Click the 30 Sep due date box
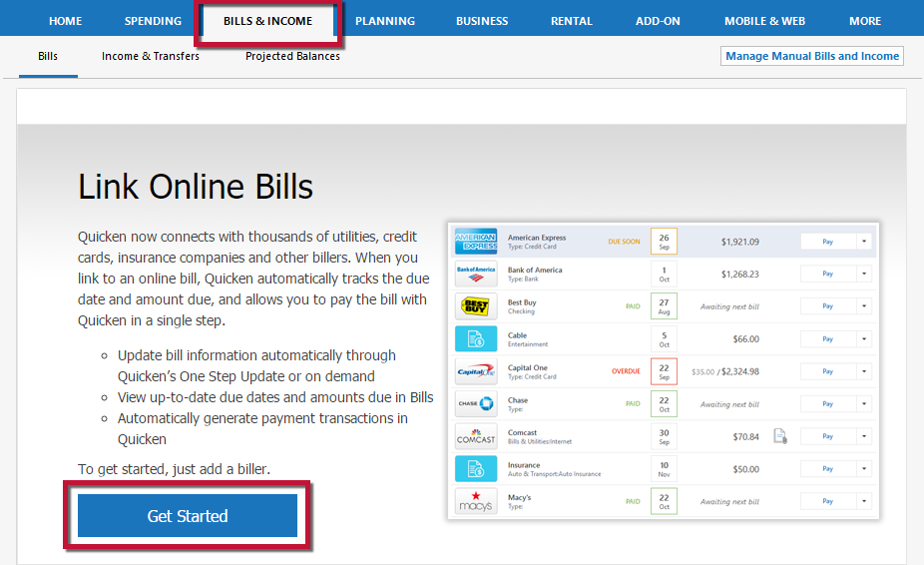Image resolution: width=924 pixels, height=565 pixels. [665, 436]
